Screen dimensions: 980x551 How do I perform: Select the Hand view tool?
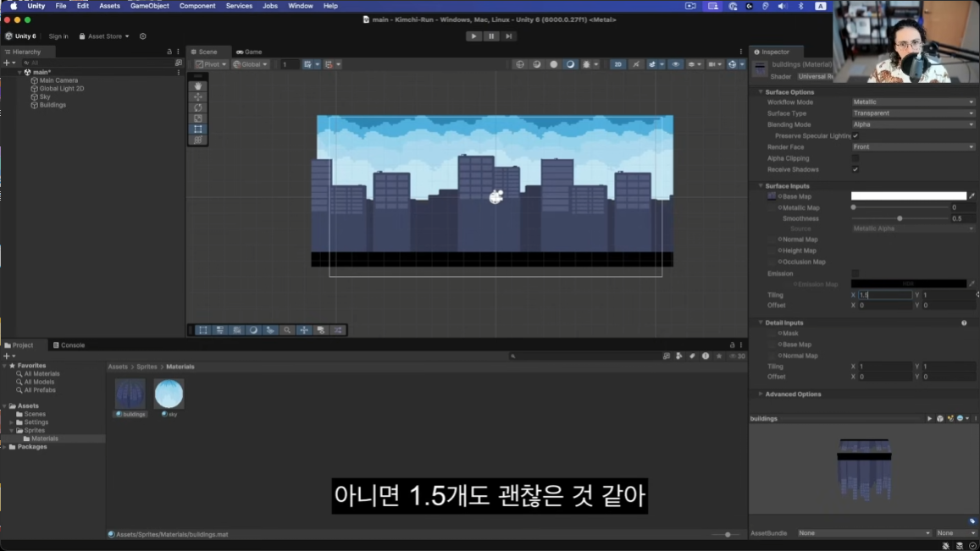[198, 86]
